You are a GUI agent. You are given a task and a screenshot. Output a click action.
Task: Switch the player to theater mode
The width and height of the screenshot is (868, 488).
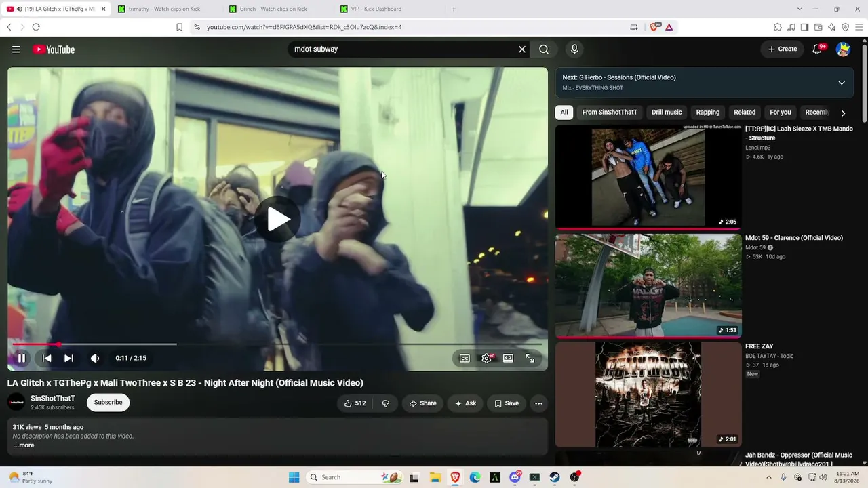508,359
